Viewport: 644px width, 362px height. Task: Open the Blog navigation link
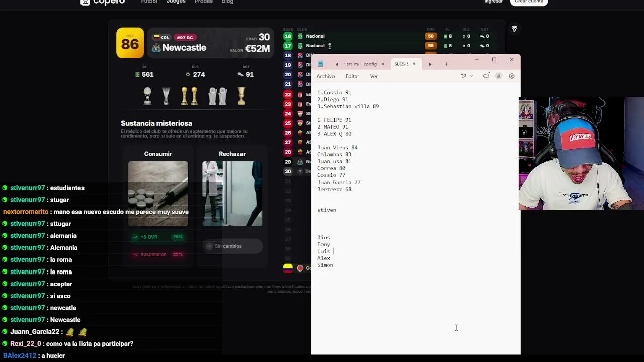227,2
